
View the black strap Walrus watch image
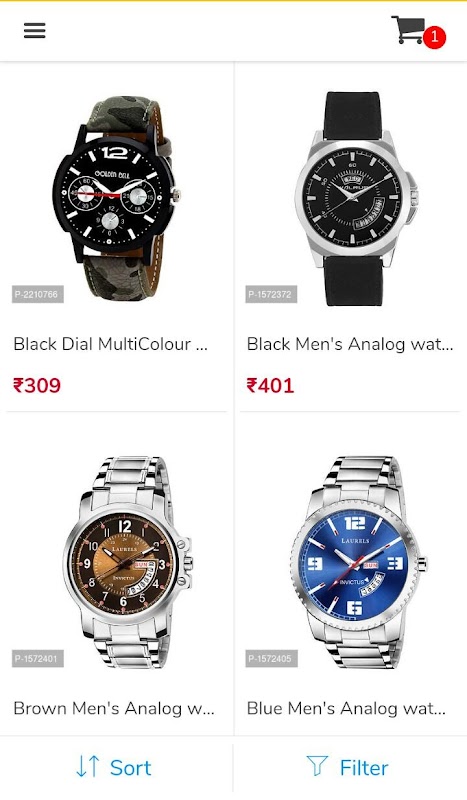[356, 198]
